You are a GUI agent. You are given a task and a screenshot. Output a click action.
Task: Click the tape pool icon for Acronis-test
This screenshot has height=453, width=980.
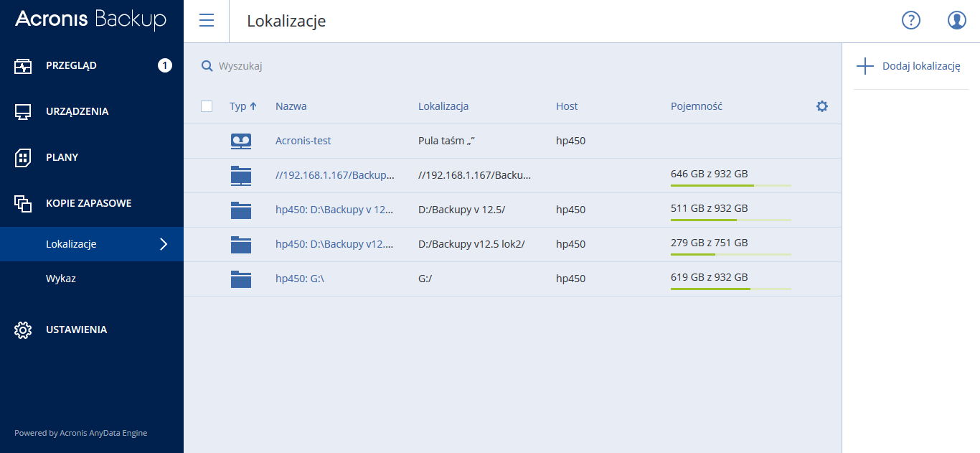(x=241, y=141)
